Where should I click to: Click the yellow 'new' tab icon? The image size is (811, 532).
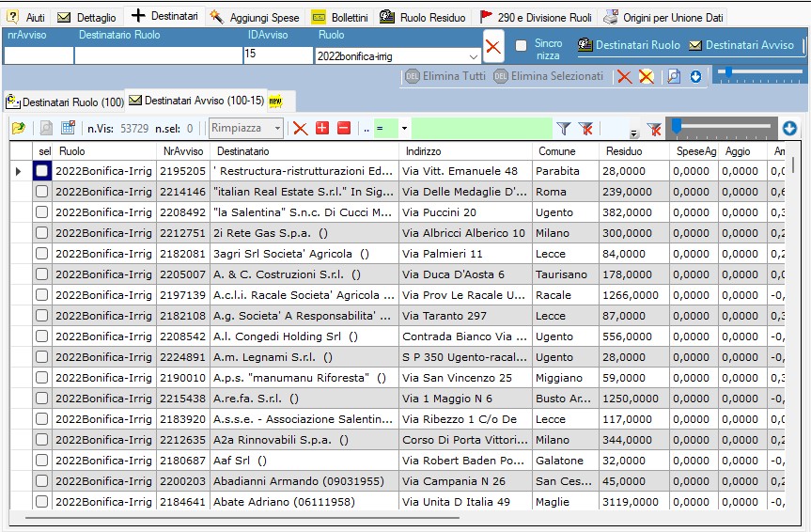tap(275, 102)
